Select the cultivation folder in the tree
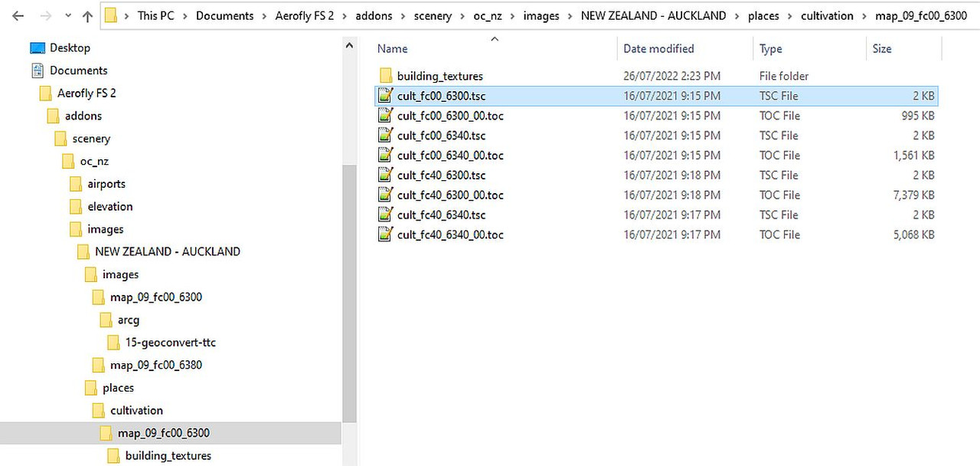This screenshot has width=980, height=466. click(136, 410)
